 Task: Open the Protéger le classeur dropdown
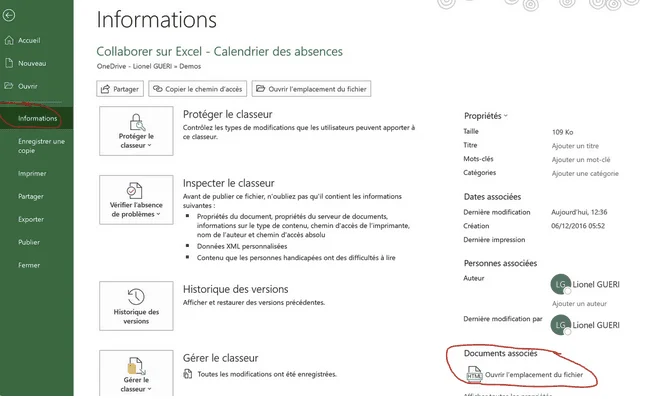(x=136, y=131)
